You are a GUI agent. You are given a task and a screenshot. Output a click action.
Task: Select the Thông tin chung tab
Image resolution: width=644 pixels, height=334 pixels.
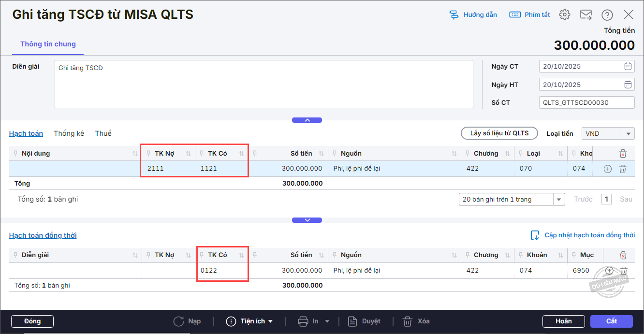pyautogui.click(x=48, y=44)
